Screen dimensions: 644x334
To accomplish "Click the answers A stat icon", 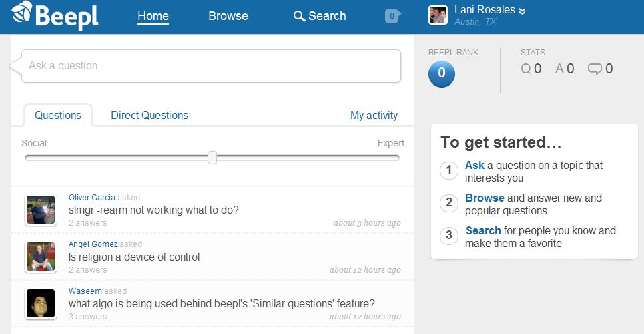I will (x=559, y=69).
